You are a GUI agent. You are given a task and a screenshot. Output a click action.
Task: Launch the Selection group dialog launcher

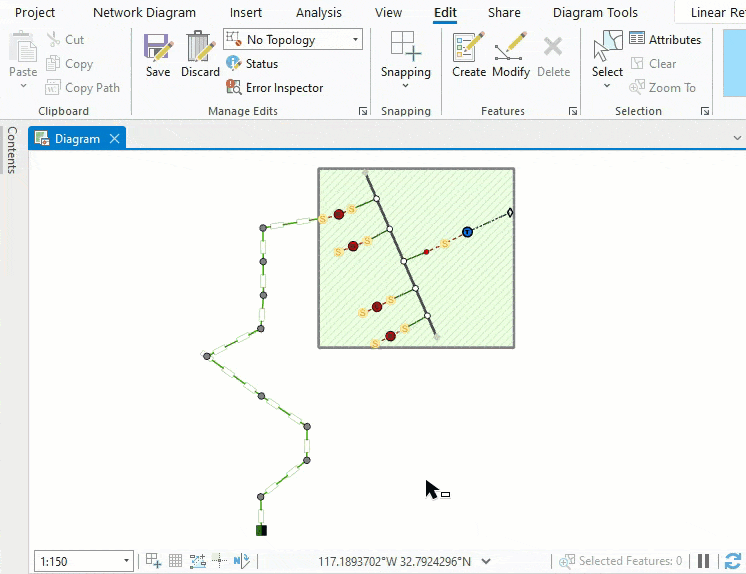coord(705,111)
